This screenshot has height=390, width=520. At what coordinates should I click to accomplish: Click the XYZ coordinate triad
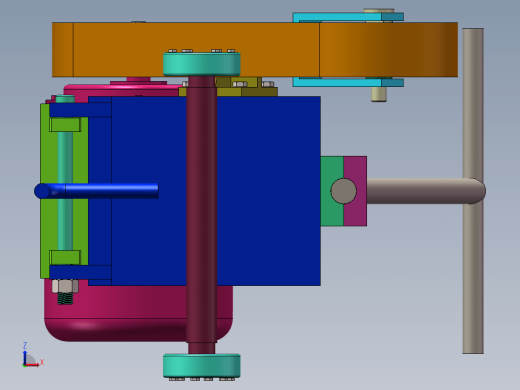point(33,355)
